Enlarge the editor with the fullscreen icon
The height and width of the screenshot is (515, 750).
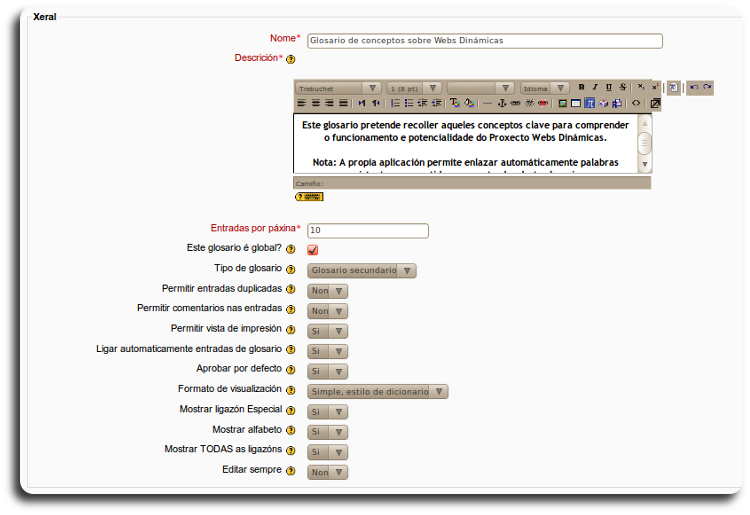655,103
